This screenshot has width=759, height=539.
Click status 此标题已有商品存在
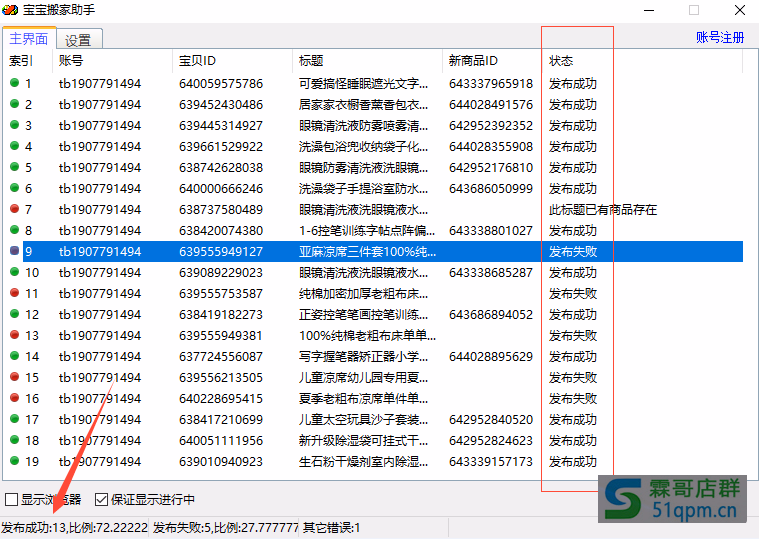(x=603, y=210)
